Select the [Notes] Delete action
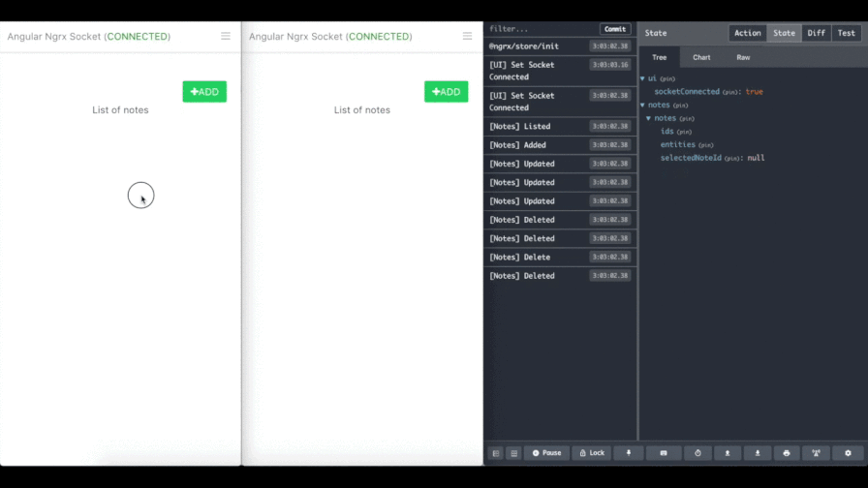The height and width of the screenshot is (488, 868). [x=560, y=258]
